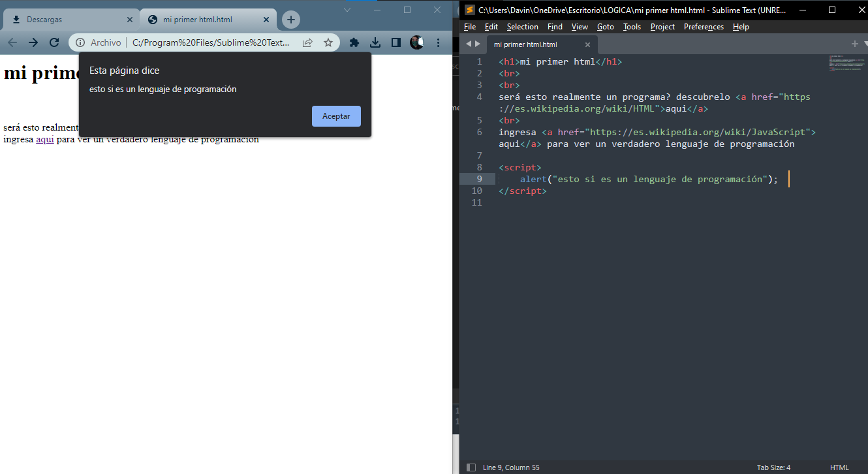Close the mi primer html.html editor tab

(587, 44)
